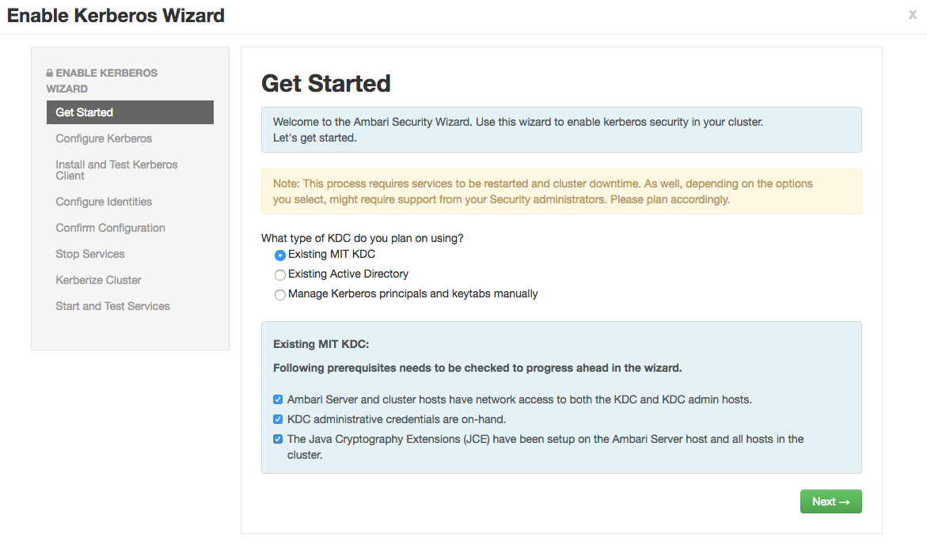
Task: Go to Configure Kerberos step
Action: pos(104,138)
